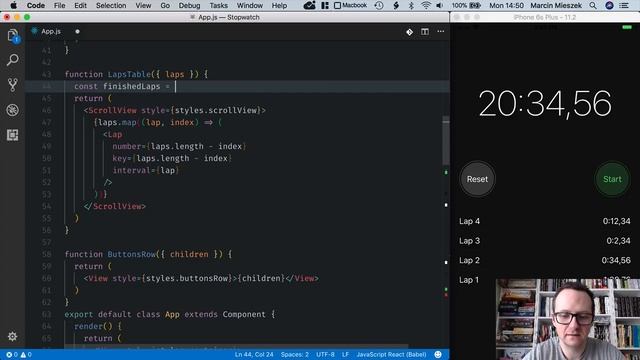Click the Macbook display item in menu bar
Image resolution: width=640 pixels, height=360 pixels.
(x=351, y=5)
